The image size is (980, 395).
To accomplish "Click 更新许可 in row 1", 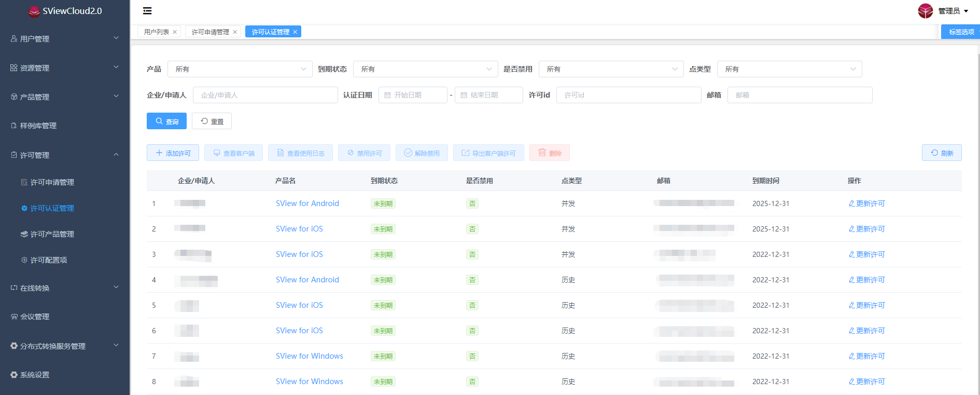I will click(866, 203).
